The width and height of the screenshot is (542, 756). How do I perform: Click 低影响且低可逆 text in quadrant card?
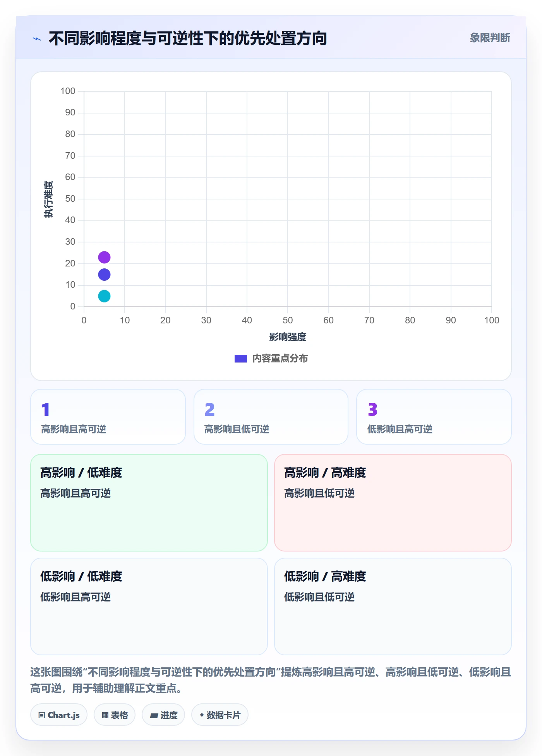point(319,597)
